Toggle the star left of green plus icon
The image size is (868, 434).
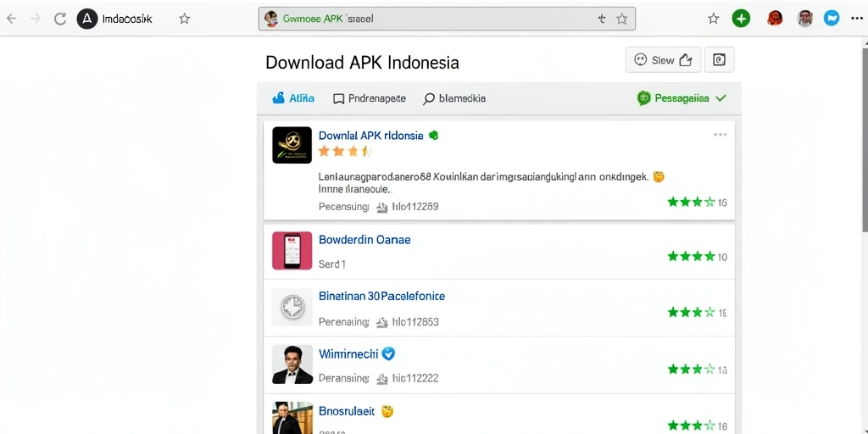714,19
